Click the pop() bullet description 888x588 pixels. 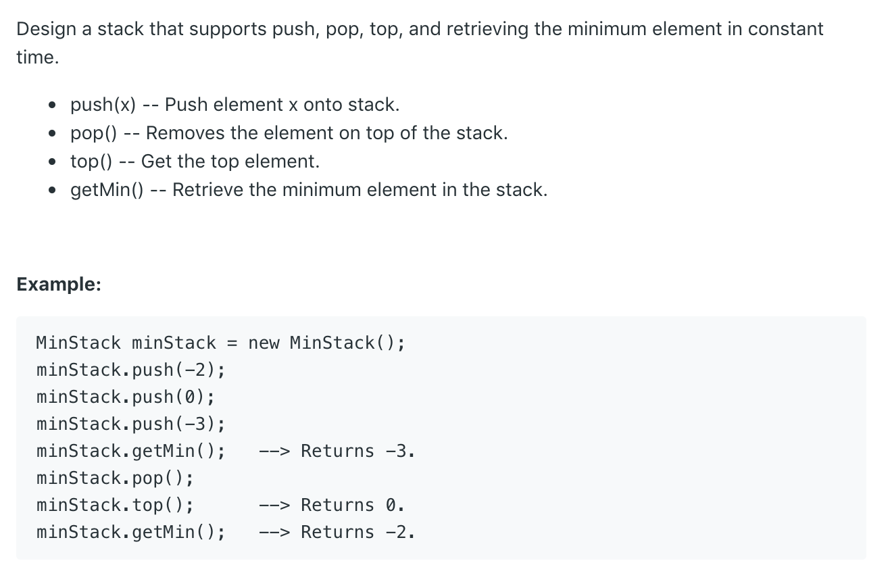(289, 133)
